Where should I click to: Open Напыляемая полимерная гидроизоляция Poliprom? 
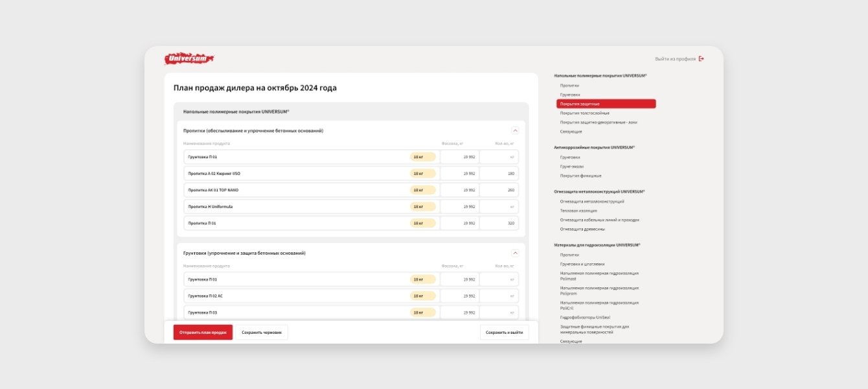click(x=599, y=290)
